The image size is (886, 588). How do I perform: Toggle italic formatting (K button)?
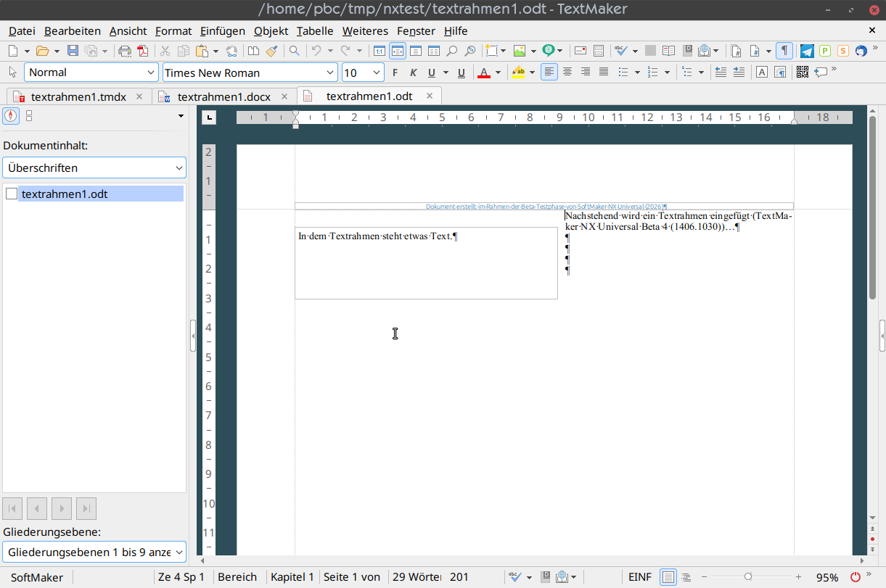point(413,73)
